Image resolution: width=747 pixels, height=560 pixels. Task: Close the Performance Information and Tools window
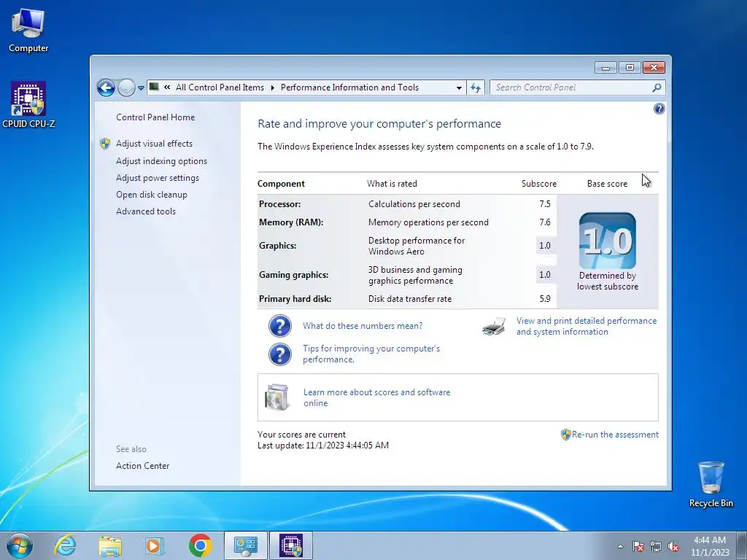tap(654, 68)
